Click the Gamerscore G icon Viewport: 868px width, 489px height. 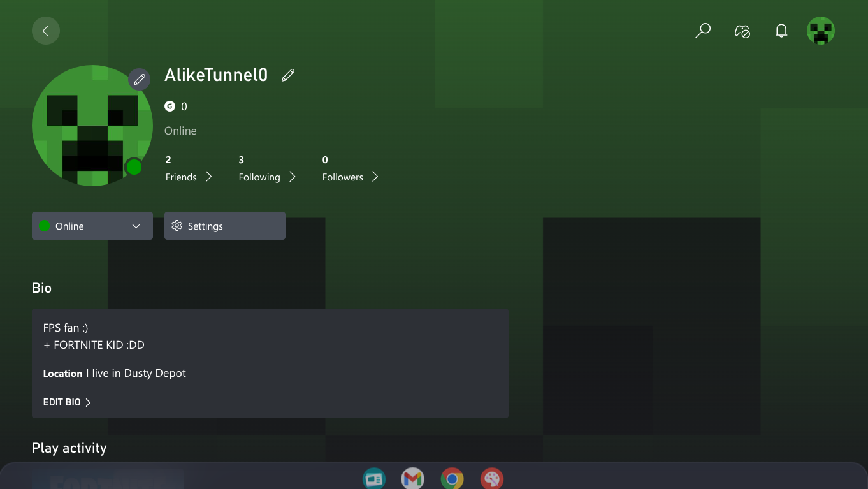170,106
